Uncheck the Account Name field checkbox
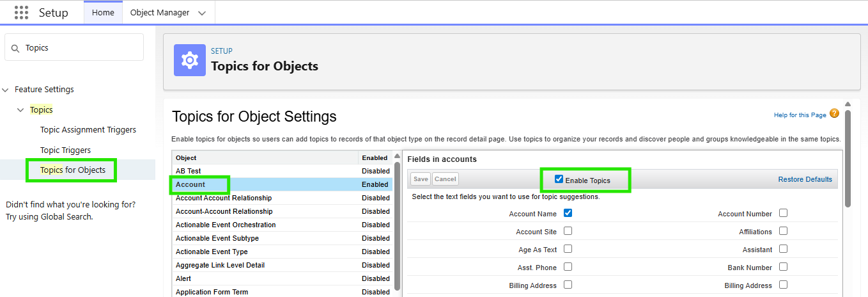The height and width of the screenshot is (297, 868). point(568,213)
